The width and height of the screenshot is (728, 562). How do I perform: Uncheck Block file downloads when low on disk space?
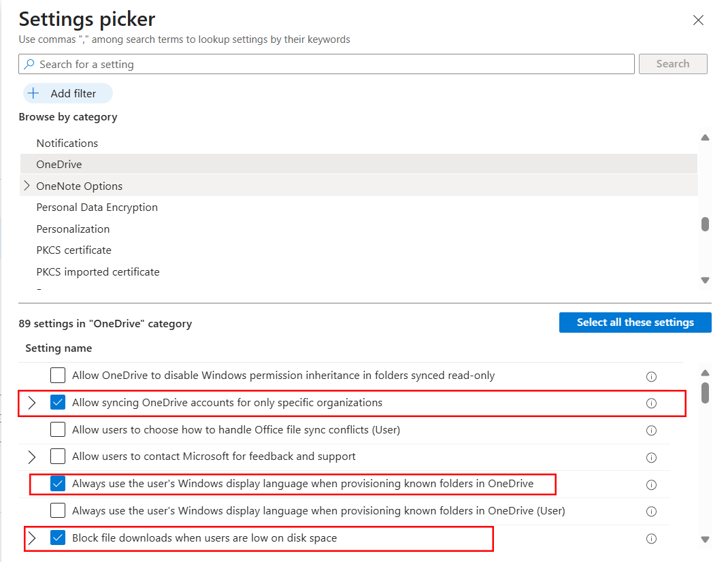click(x=58, y=538)
